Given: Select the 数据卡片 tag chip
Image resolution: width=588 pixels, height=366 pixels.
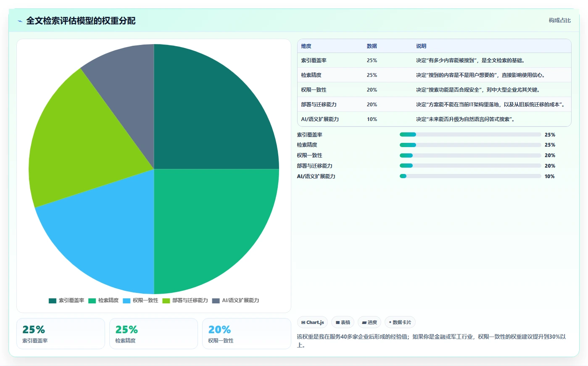Looking at the screenshot, I should [400, 322].
